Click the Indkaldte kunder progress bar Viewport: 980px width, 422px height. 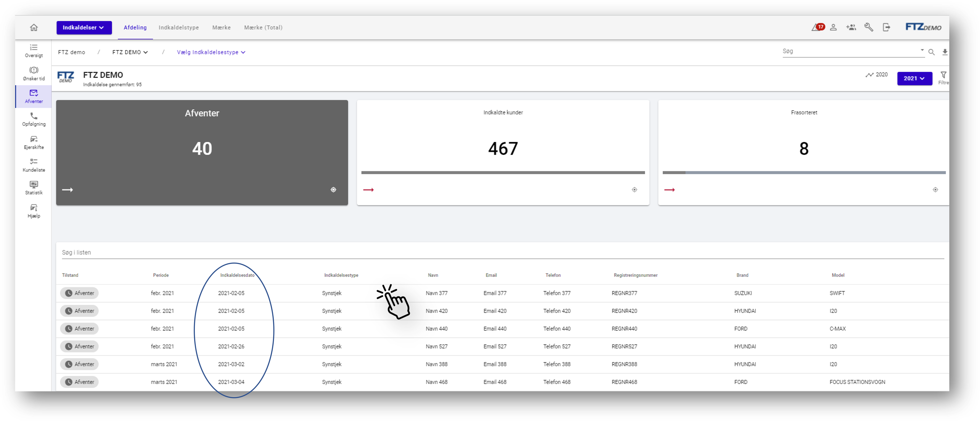pos(503,173)
